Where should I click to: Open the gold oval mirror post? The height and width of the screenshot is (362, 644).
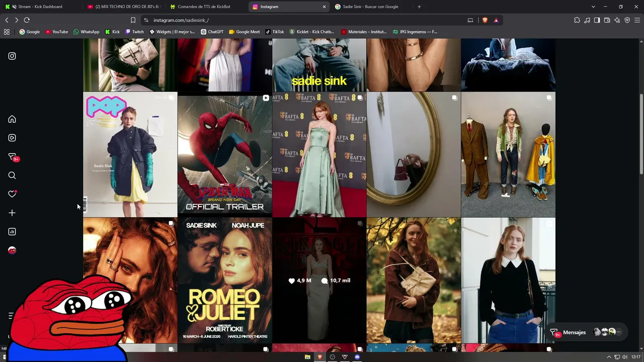click(x=414, y=154)
